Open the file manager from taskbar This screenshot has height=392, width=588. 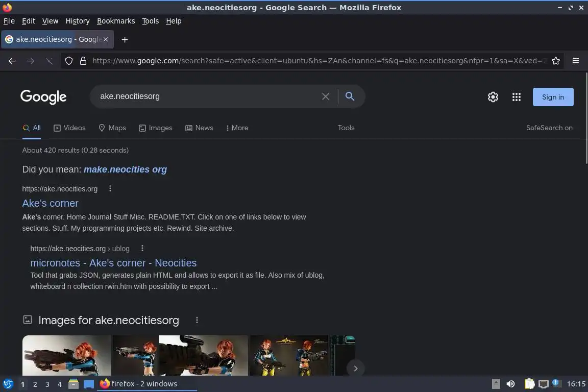coord(73,384)
